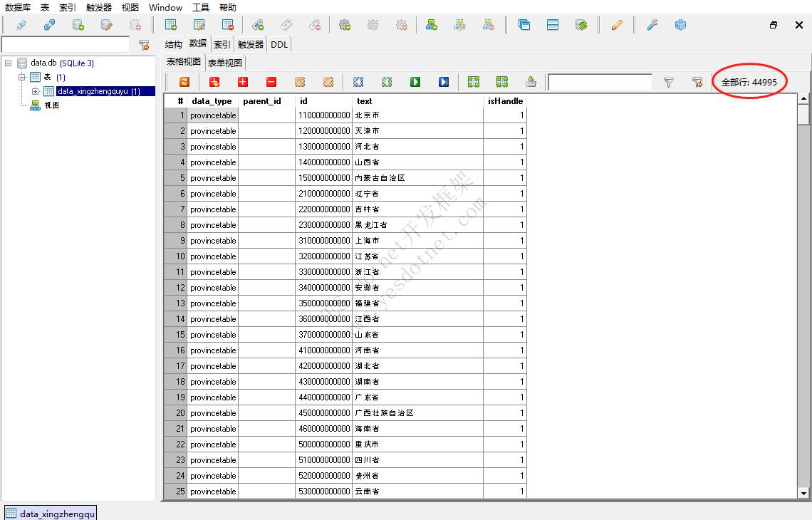Image resolution: width=812 pixels, height=520 pixels.
Task: Switch to the 表单视图 tab
Action: 224,63
